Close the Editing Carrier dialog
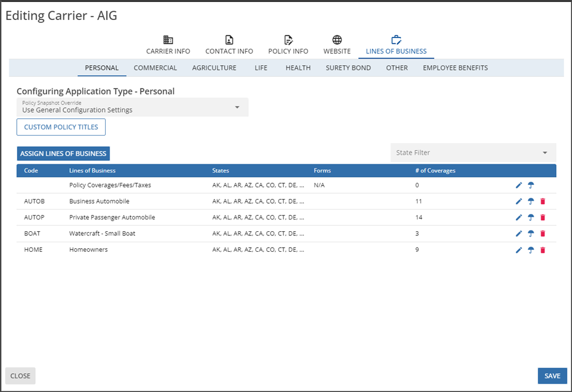 pos(21,376)
